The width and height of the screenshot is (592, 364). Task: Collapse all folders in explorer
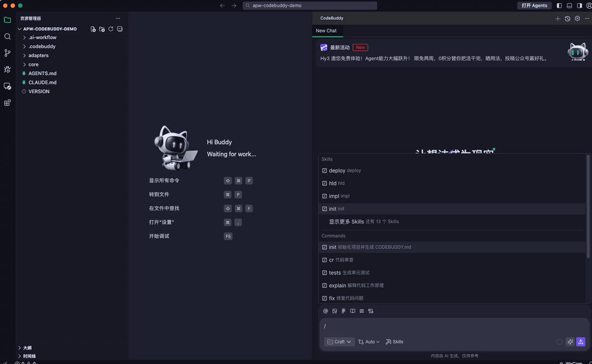point(119,29)
